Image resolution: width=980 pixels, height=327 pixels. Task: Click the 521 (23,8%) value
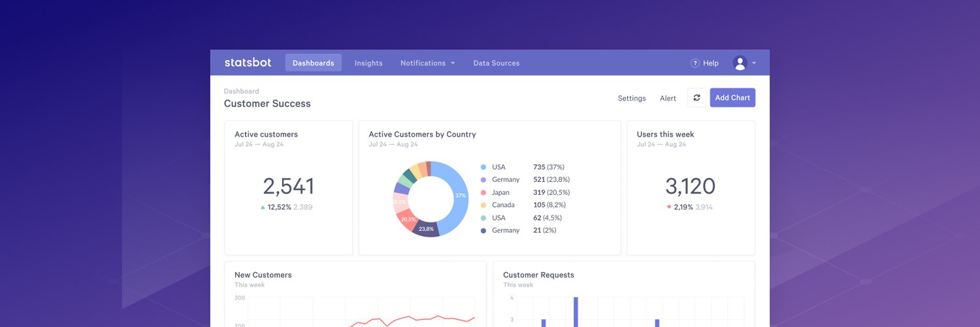click(x=551, y=180)
